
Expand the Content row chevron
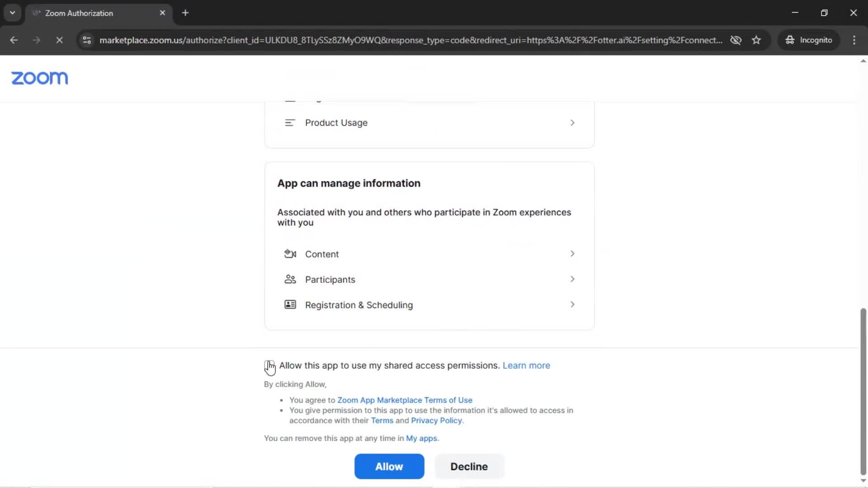point(572,254)
